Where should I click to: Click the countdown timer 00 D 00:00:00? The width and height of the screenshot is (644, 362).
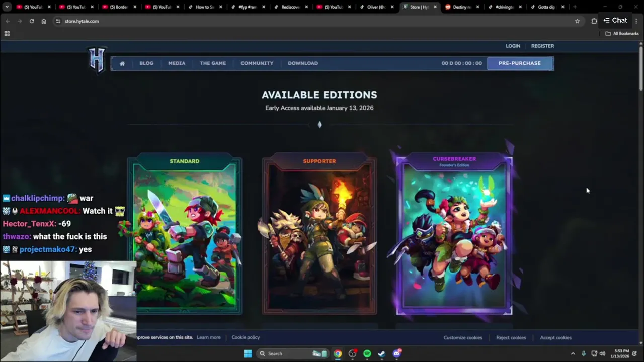coord(462,63)
